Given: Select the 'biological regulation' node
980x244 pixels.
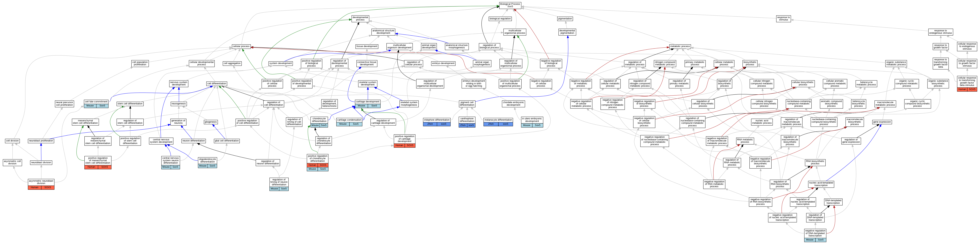Looking at the screenshot, I should [x=500, y=19].
